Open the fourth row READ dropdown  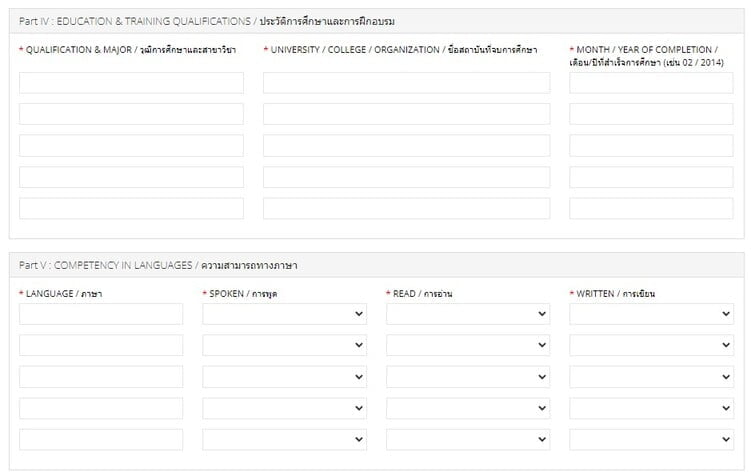click(x=468, y=408)
